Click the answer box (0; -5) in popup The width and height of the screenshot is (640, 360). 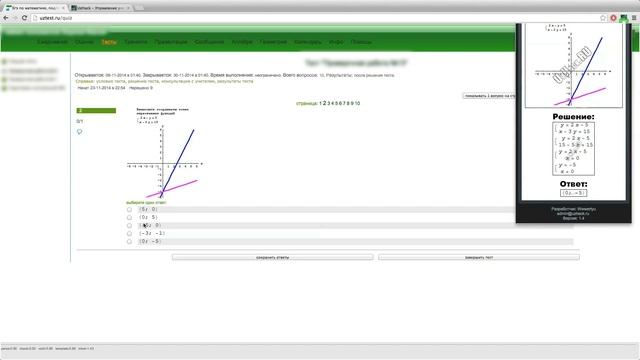573,193
